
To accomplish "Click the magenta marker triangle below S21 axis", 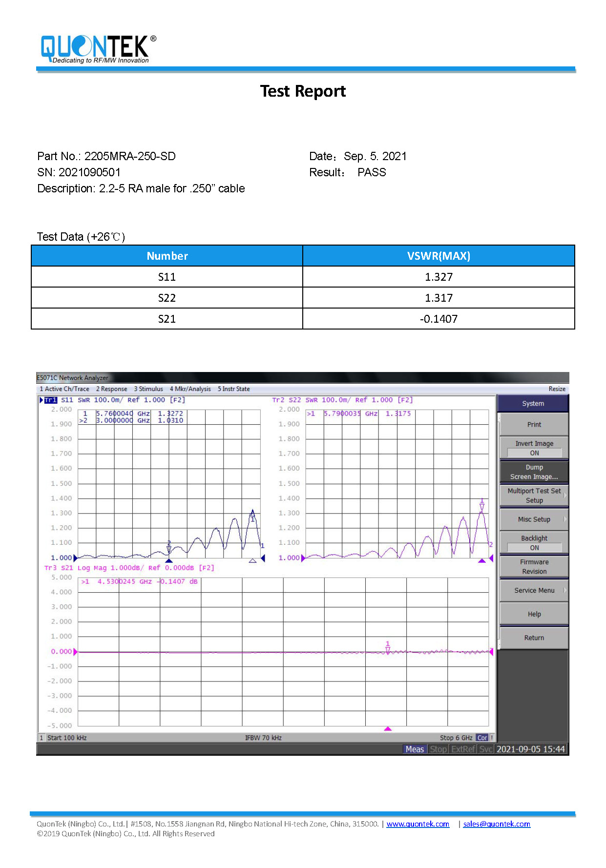I will coord(388,729).
